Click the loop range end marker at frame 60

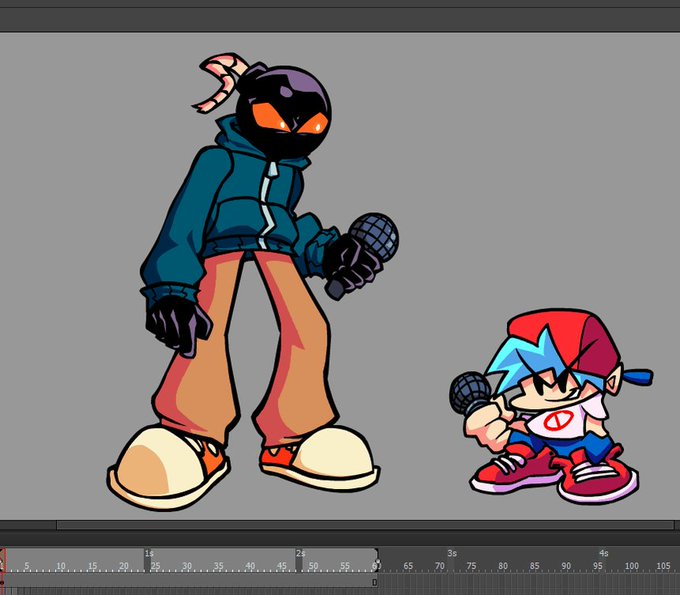tap(377, 560)
